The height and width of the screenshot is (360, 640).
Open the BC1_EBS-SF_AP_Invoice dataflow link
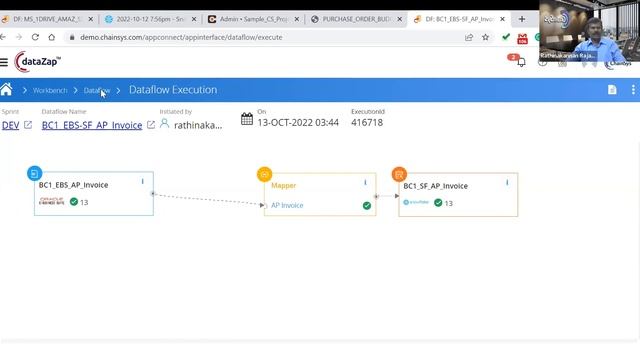[92, 125]
